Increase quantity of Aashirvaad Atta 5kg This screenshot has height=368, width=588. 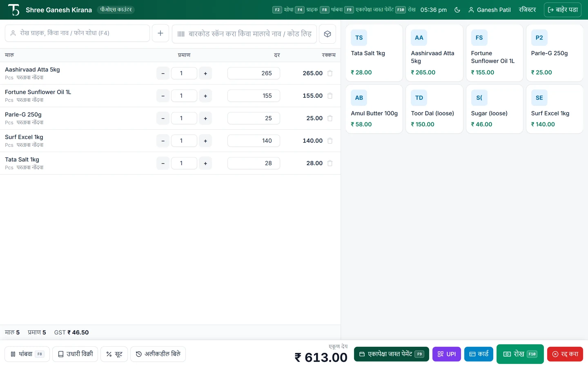(205, 73)
